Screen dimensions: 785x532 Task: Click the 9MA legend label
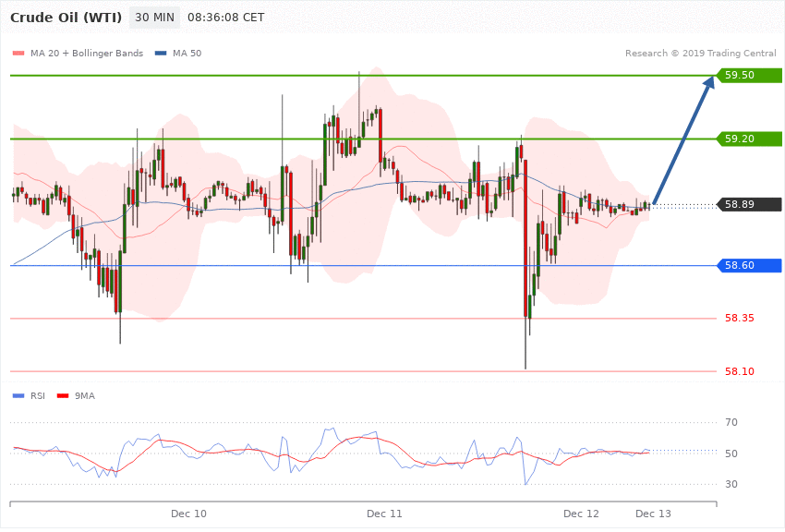click(85, 396)
